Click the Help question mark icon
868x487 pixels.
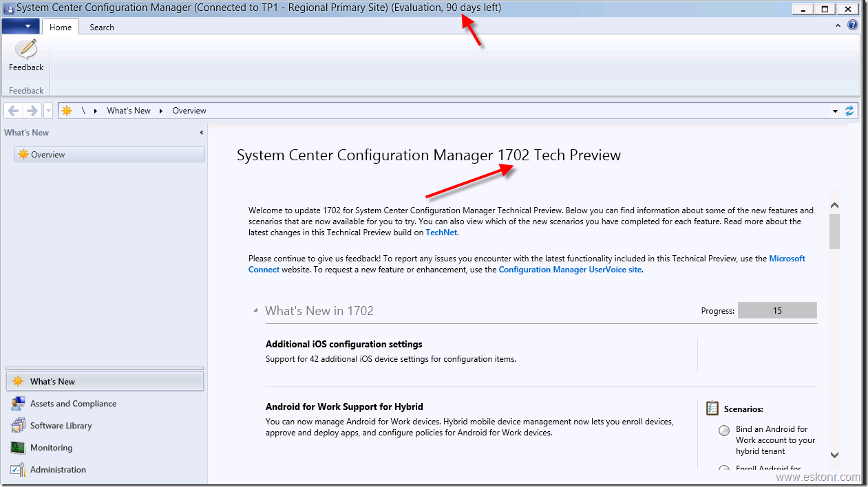852,25
